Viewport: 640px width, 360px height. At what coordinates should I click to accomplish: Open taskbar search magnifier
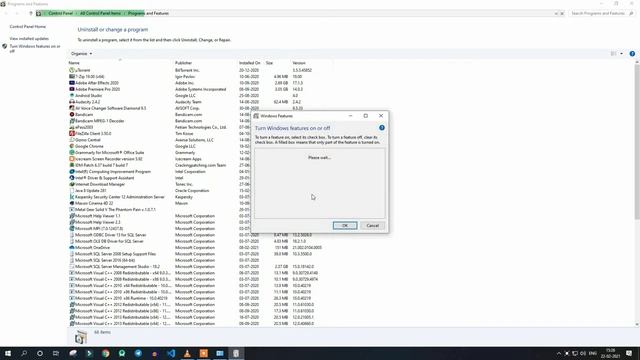point(24,353)
